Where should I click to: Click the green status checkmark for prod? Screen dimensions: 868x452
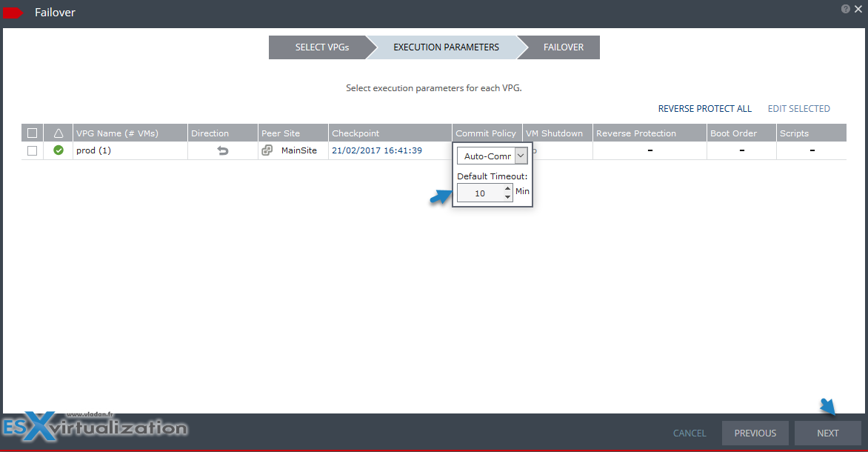tap(59, 150)
